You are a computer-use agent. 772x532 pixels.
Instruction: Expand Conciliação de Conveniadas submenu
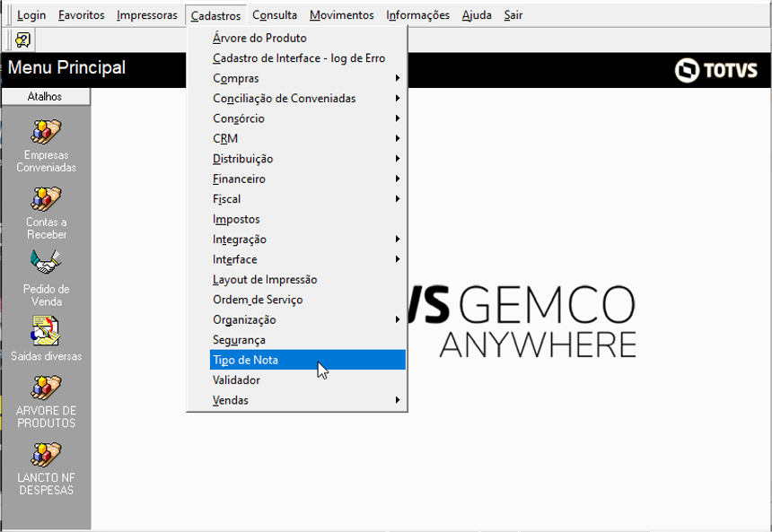tap(308, 99)
